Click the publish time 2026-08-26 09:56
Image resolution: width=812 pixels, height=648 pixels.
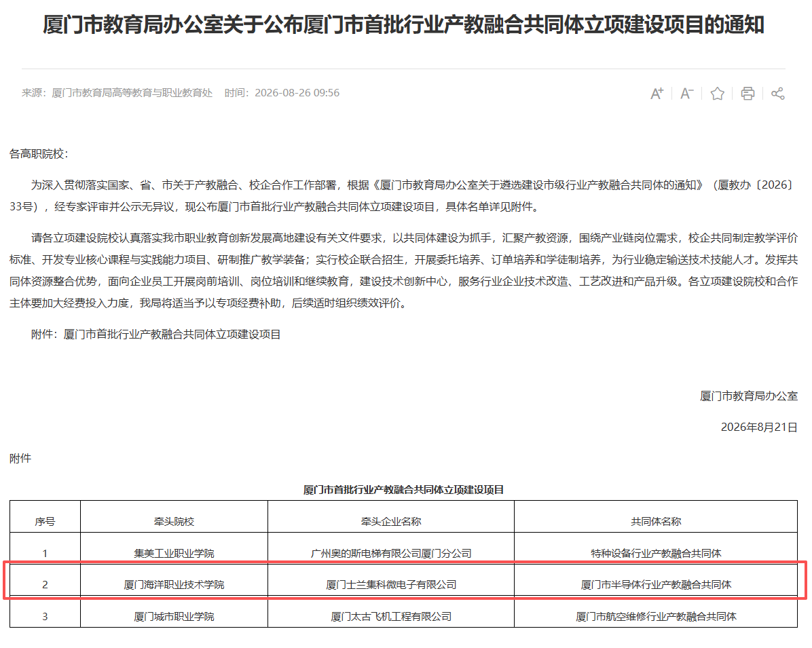click(297, 93)
